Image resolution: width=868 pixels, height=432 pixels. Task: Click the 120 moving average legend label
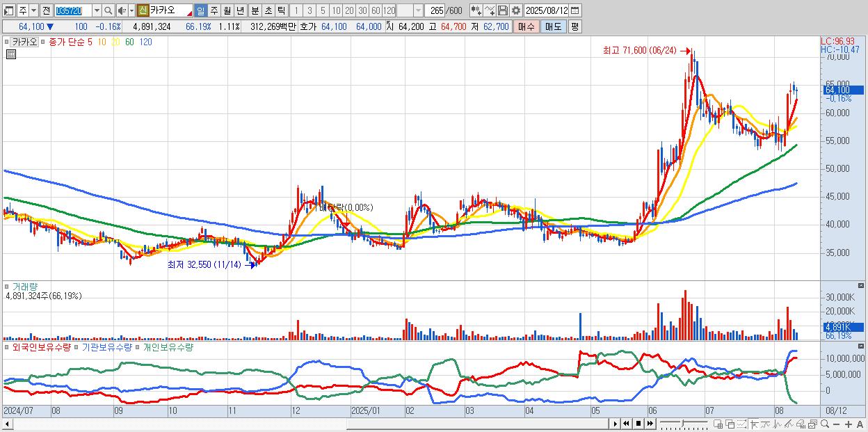click(x=146, y=42)
